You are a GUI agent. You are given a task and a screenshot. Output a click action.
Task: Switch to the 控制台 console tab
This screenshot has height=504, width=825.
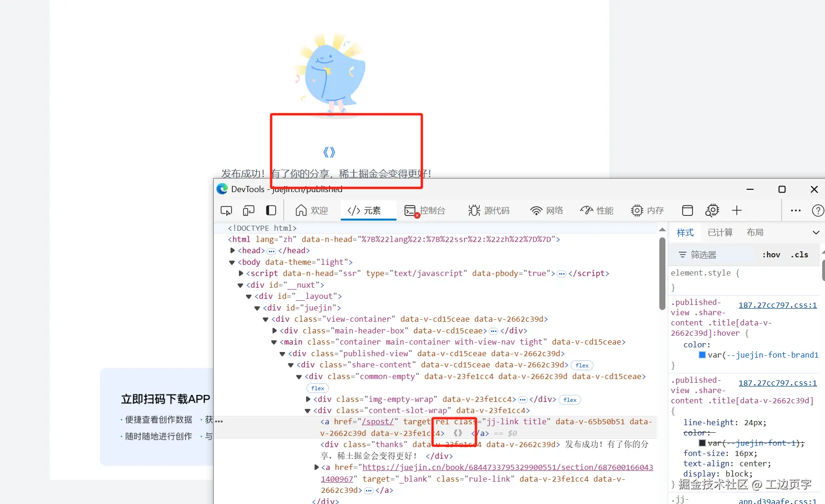pos(425,211)
